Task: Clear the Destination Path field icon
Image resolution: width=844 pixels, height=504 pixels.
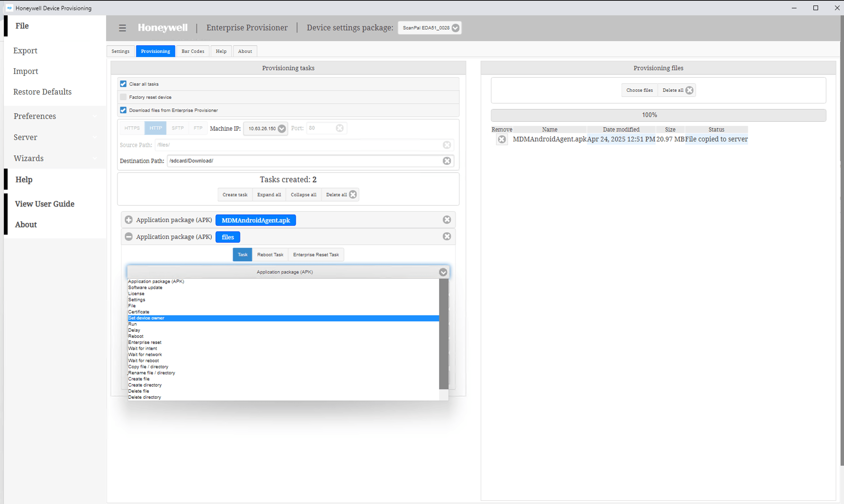Action: click(447, 161)
